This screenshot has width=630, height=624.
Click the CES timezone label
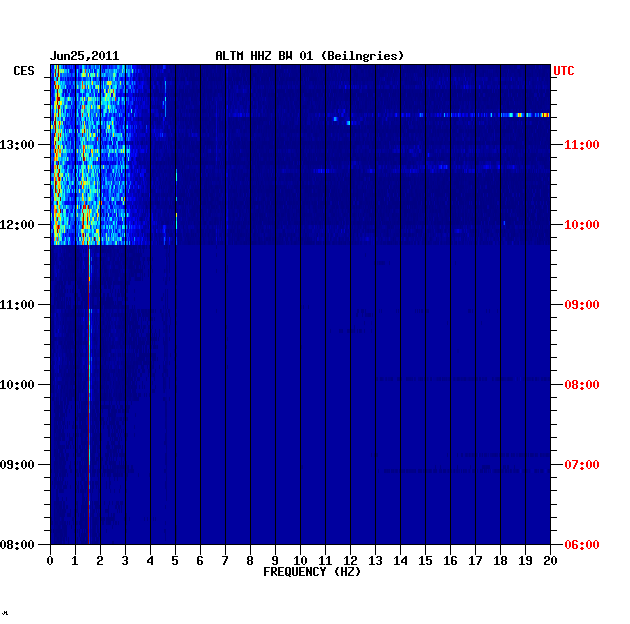click(x=24, y=71)
